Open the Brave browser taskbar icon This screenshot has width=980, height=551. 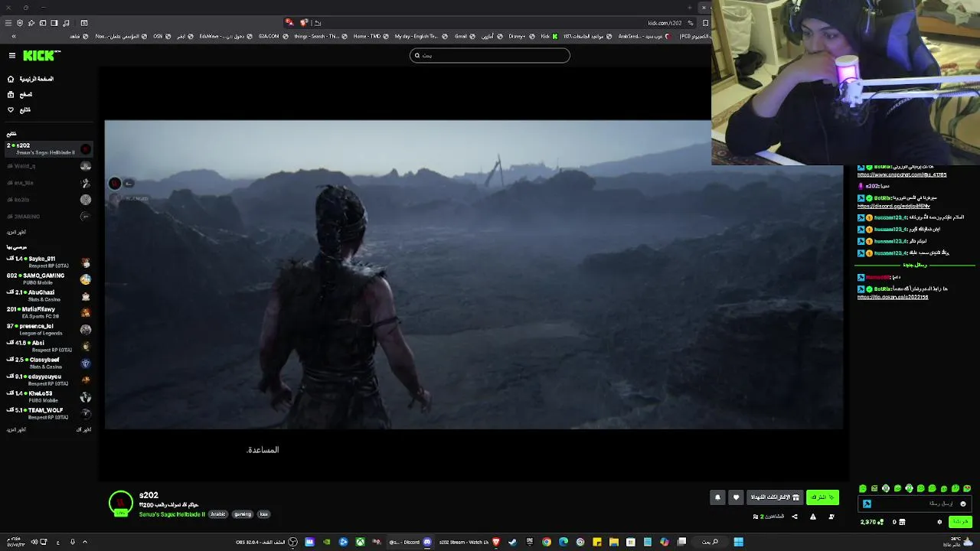pos(496,542)
